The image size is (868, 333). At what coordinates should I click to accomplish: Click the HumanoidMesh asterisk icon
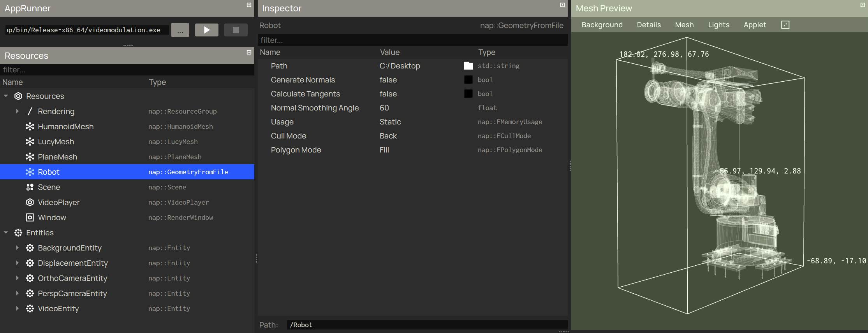pos(30,126)
